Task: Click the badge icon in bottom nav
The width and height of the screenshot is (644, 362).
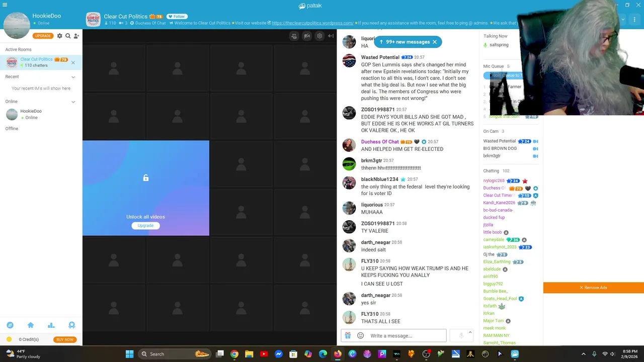Action: [x=71, y=325]
